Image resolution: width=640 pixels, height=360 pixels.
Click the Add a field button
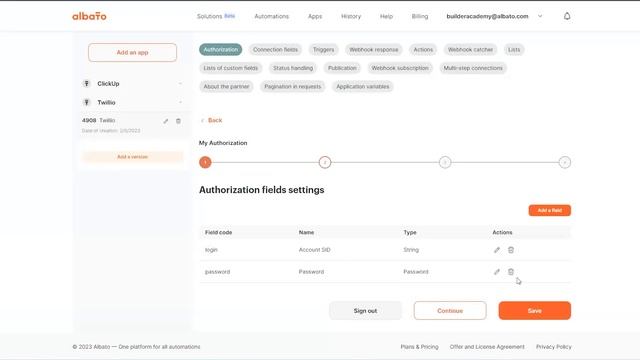tap(549, 211)
